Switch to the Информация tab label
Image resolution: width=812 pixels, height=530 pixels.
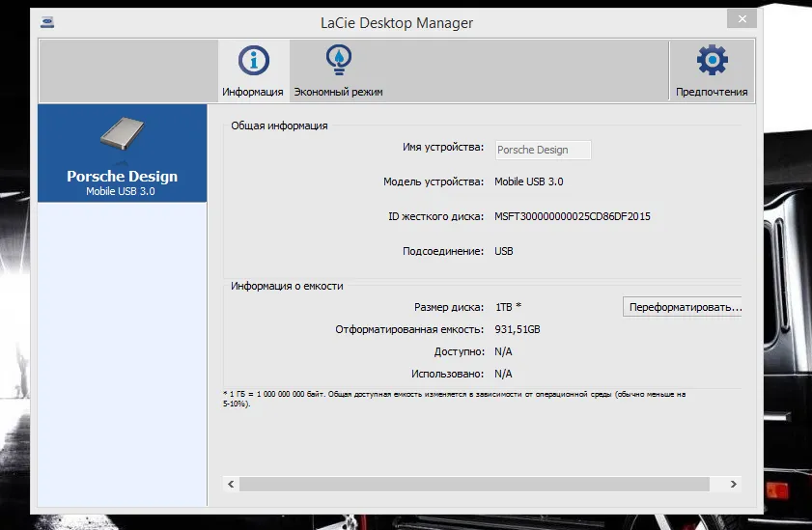click(x=253, y=92)
